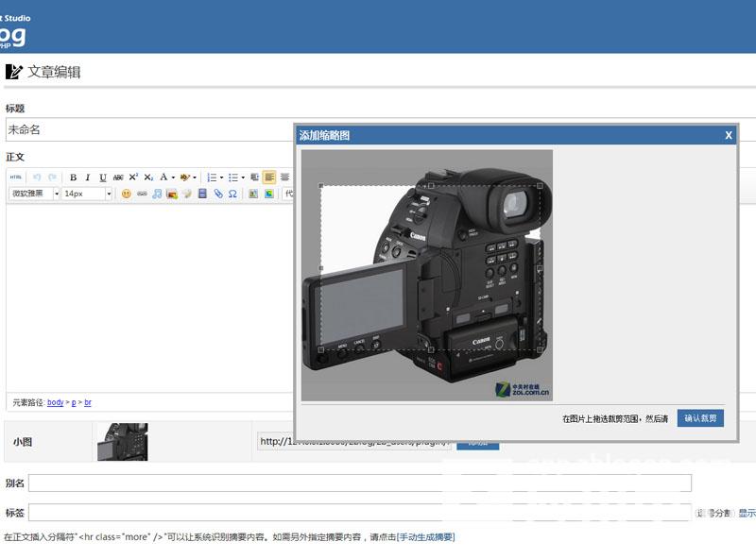This screenshot has width=756, height=559.
Task: Insert special character with Omega icon
Action: [x=232, y=194]
